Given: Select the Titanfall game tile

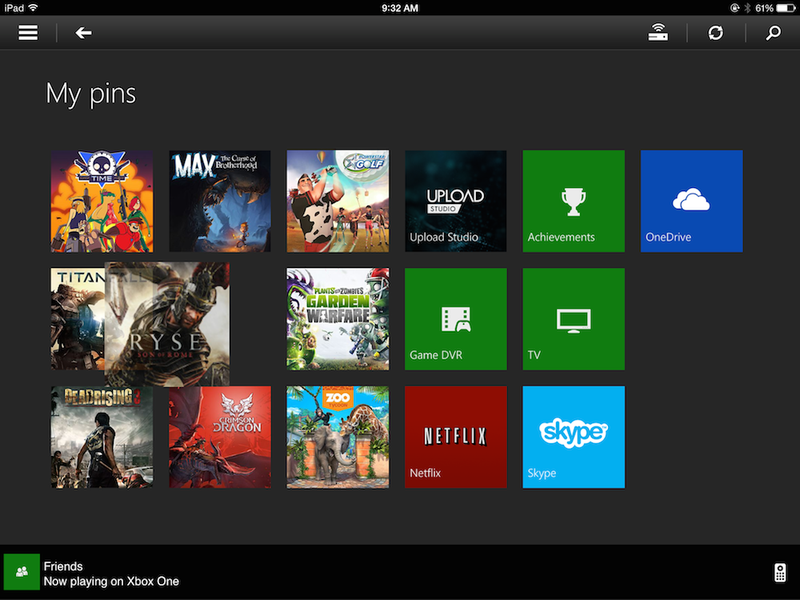Looking at the screenshot, I should point(77,319).
